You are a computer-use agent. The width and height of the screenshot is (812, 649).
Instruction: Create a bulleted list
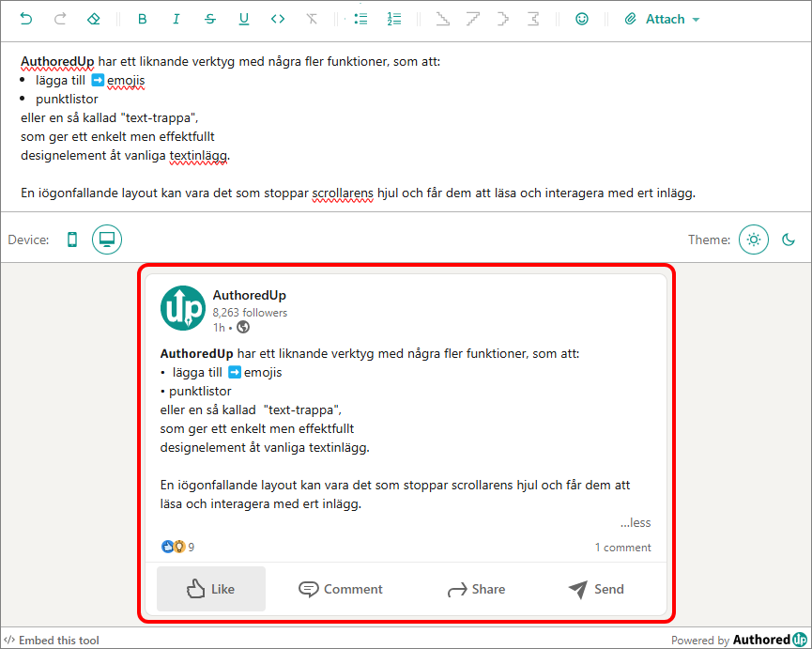tap(360, 18)
